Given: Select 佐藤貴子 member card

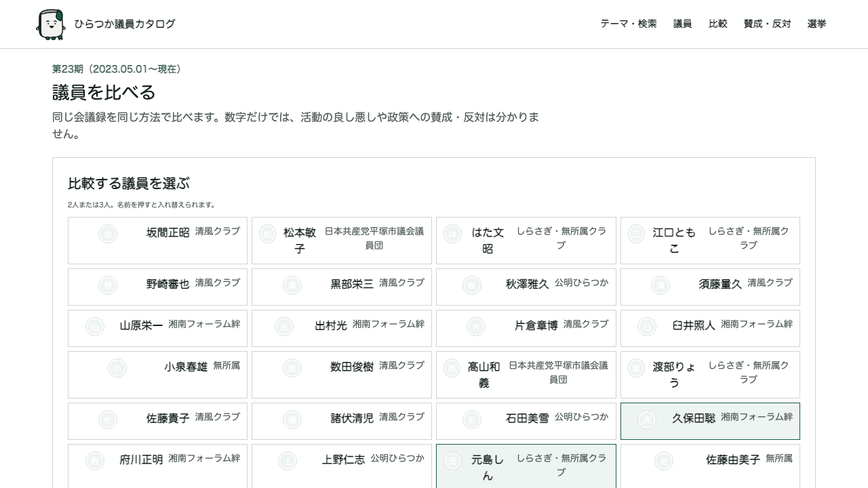Looking at the screenshot, I should tap(157, 422).
